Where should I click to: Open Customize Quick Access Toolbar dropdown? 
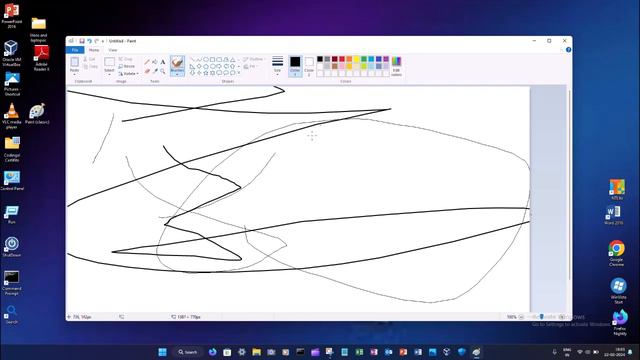pos(103,41)
